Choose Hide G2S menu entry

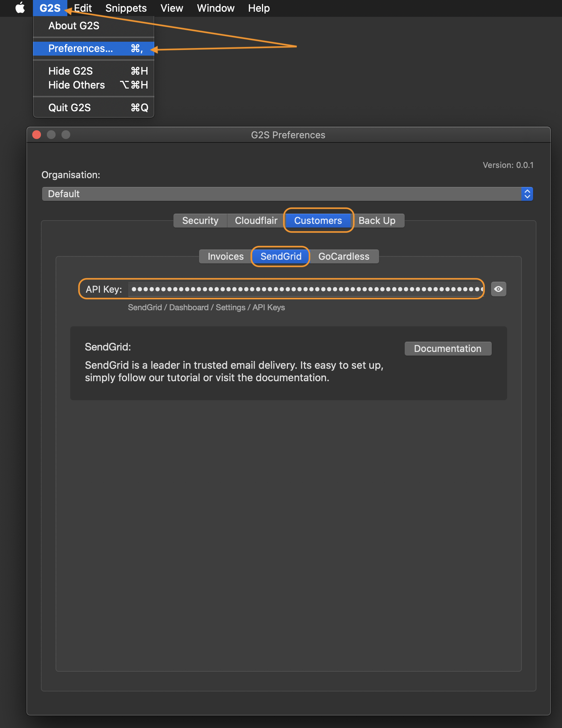pos(94,71)
